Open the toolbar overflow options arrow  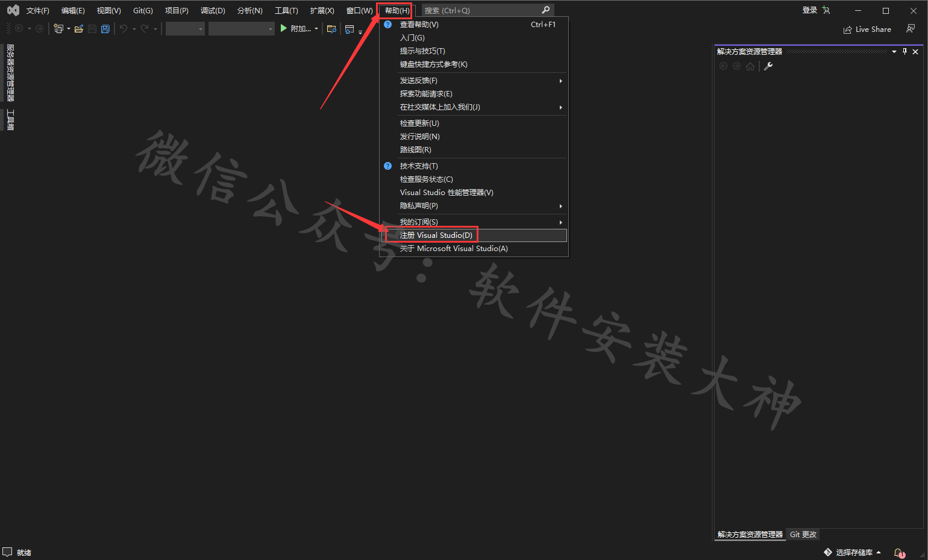click(360, 32)
